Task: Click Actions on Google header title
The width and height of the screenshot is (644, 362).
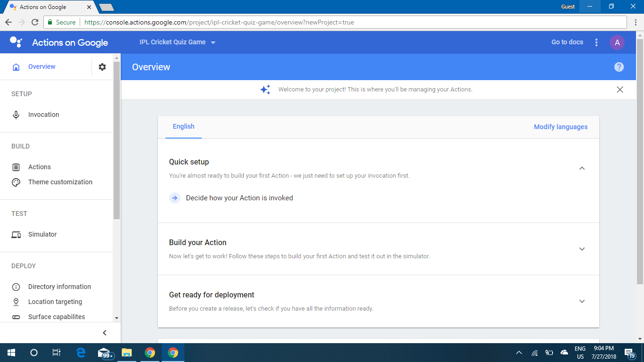Action: coord(70,42)
